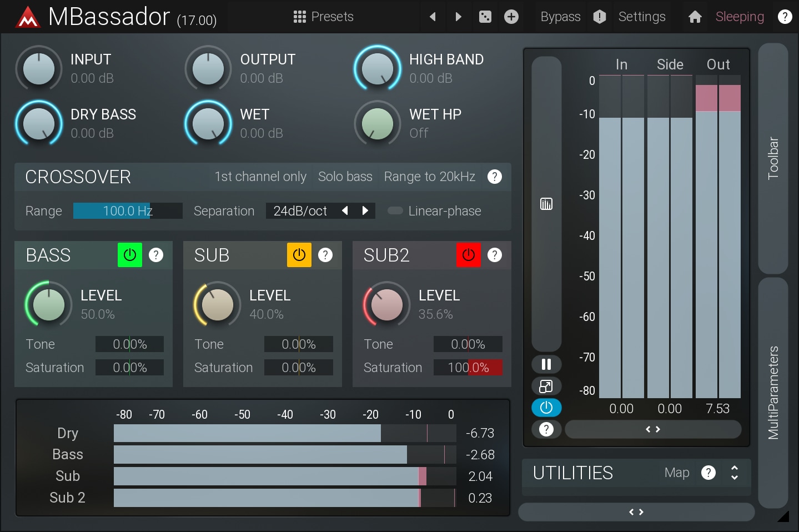Viewport: 799px width, 532px height.
Task: Click the meter display settings icon
Action: 546,204
